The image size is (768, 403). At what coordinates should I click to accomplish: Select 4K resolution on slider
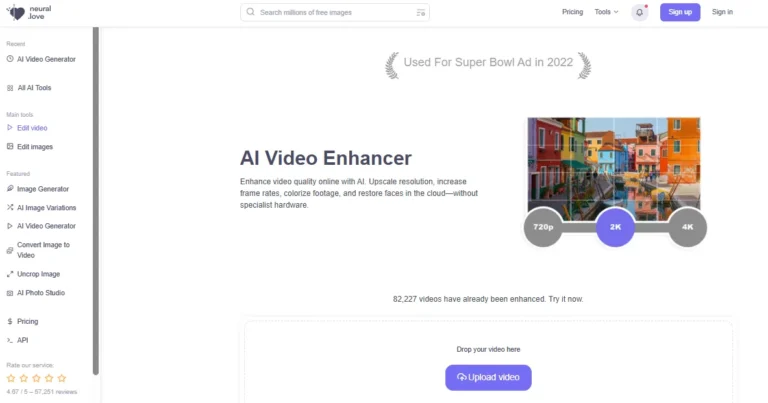(688, 227)
